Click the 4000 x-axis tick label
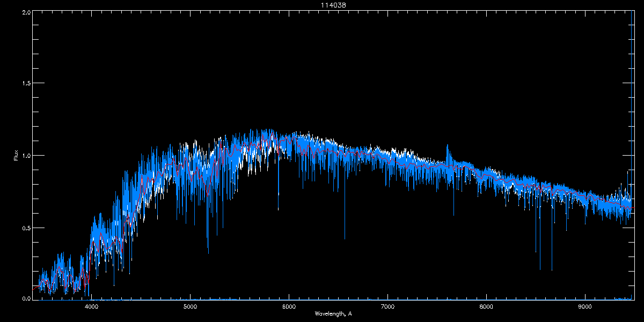644x322 pixels. click(91, 307)
